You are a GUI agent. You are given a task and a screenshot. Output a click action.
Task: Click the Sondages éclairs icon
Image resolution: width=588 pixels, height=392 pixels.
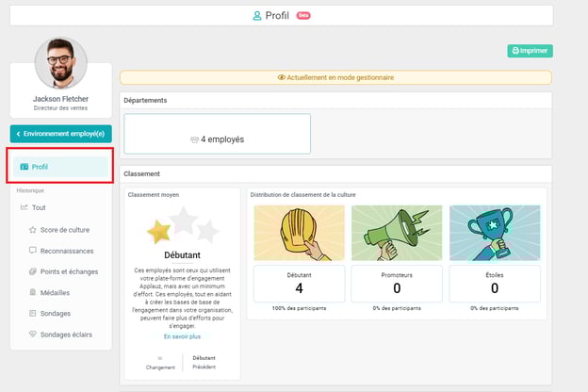[x=34, y=334]
